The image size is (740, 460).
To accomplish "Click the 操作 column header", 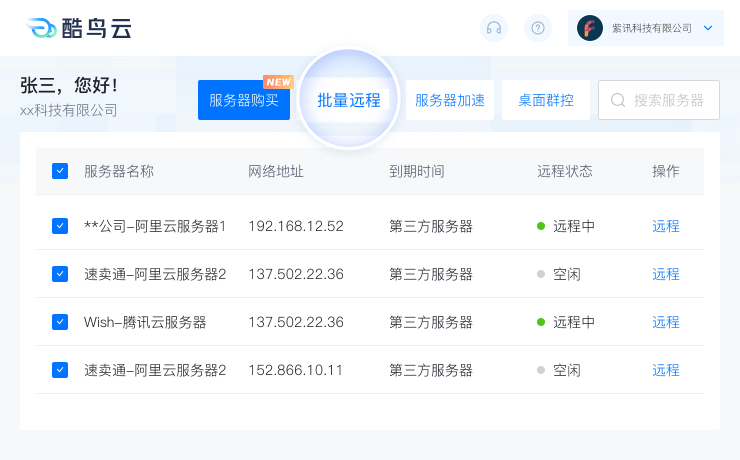I will click(665, 171).
